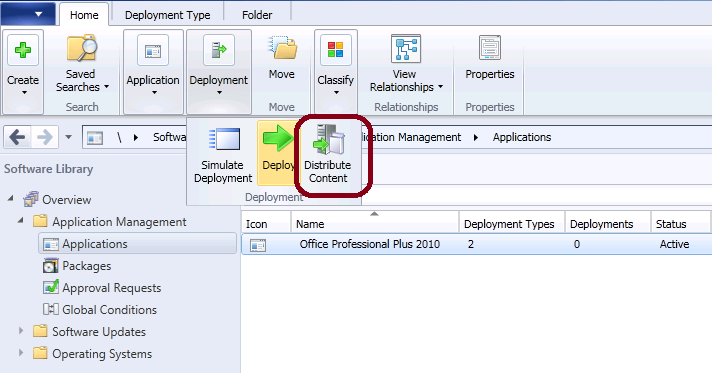This screenshot has width=712, height=373.
Task: Expand the Software Updates tree node
Action: pos(20,331)
